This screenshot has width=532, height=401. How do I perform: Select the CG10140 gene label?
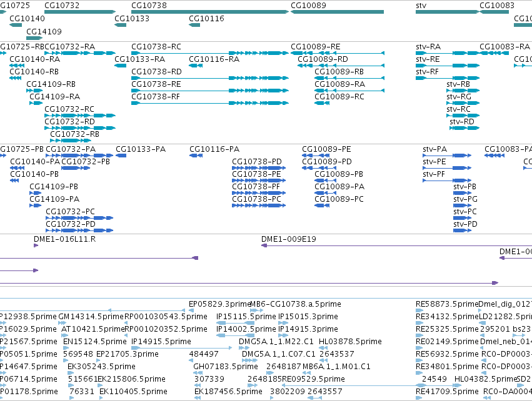pyautogui.click(x=27, y=19)
